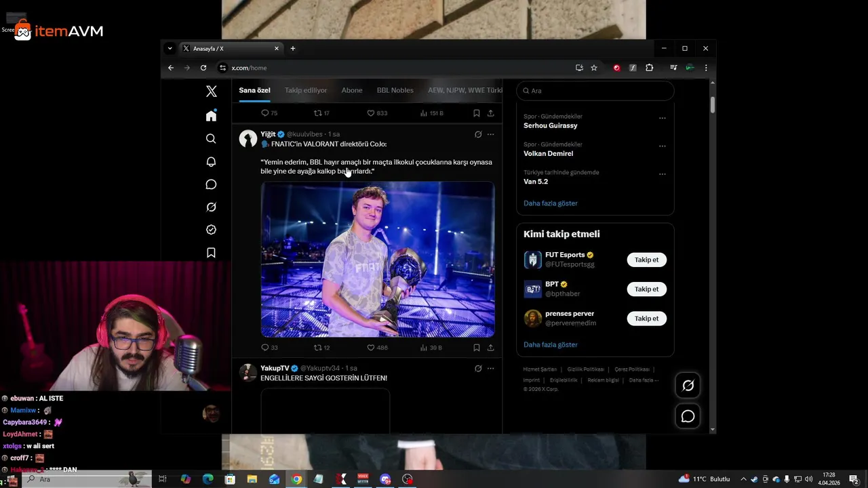Bookmark Yiğit's FNATIC post
The width and height of the screenshot is (868, 488).
[477, 348]
